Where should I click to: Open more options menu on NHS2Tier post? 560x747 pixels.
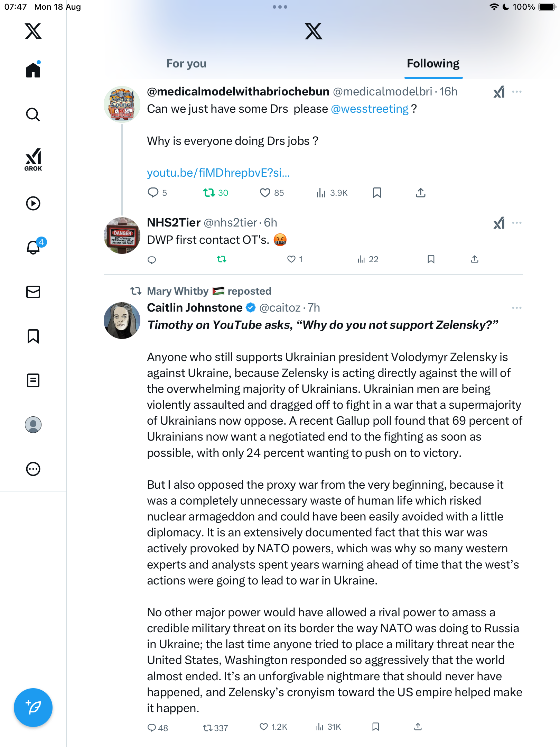coord(516,223)
